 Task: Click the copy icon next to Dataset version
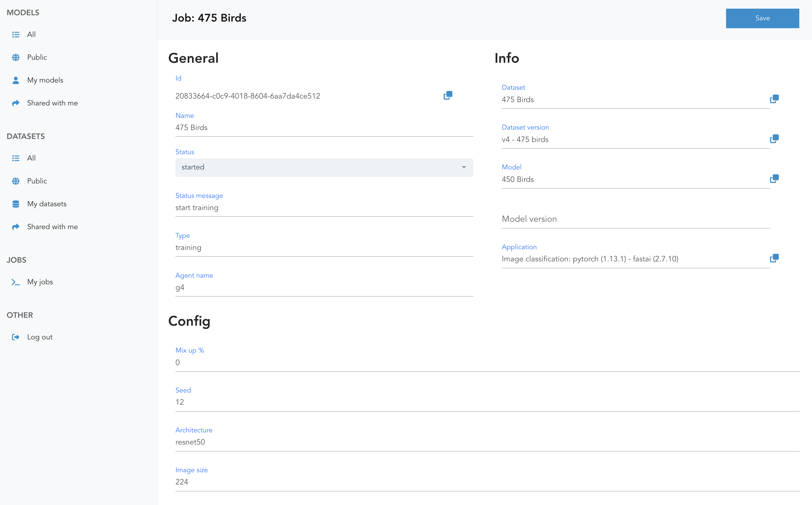(x=774, y=138)
